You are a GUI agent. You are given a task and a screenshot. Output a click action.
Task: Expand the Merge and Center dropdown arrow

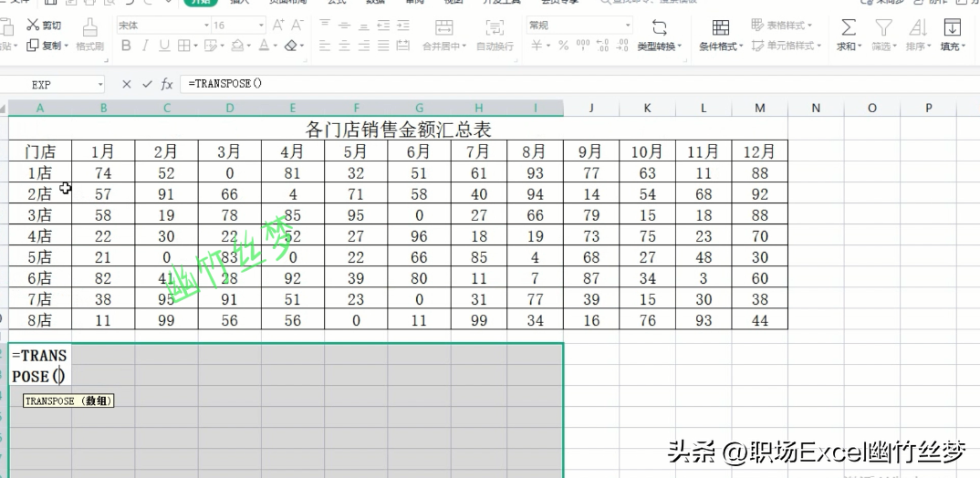[464, 47]
